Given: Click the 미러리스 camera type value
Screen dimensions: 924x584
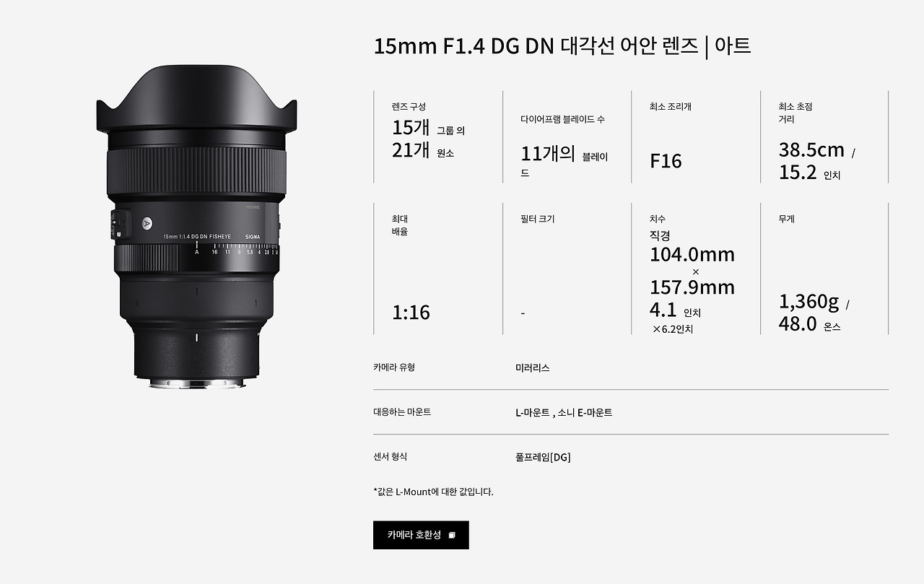Looking at the screenshot, I should tap(533, 368).
